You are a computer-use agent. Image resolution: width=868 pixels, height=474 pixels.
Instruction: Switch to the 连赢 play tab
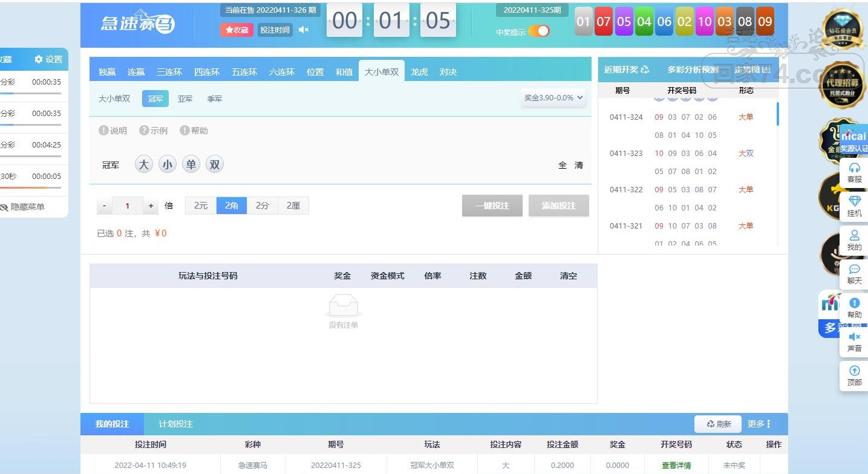pyautogui.click(x=136, y=72)
